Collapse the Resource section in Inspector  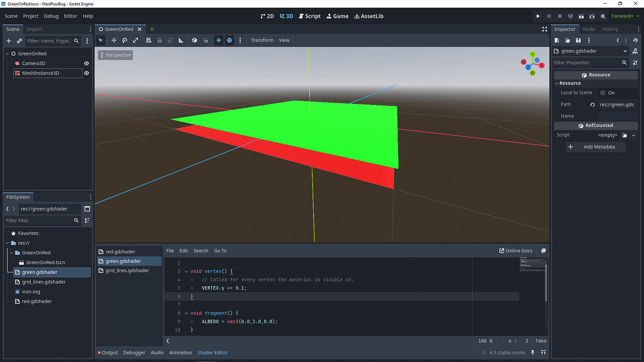pyautogui.click(x=557, y=83)
